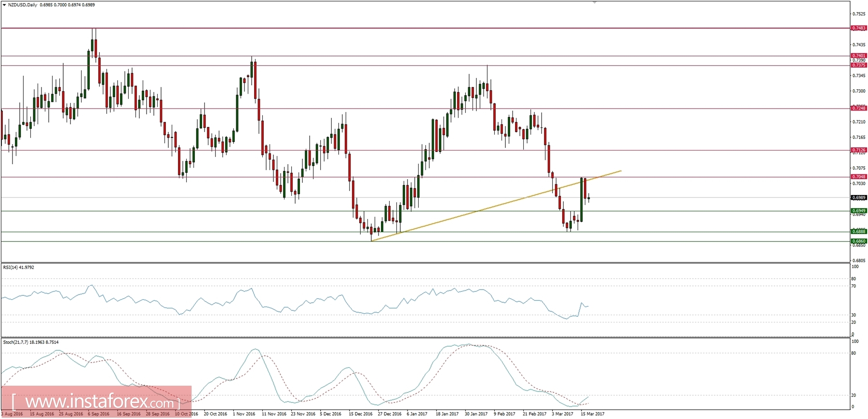Click the 0.6888 green support price tag

coord(859,232)
